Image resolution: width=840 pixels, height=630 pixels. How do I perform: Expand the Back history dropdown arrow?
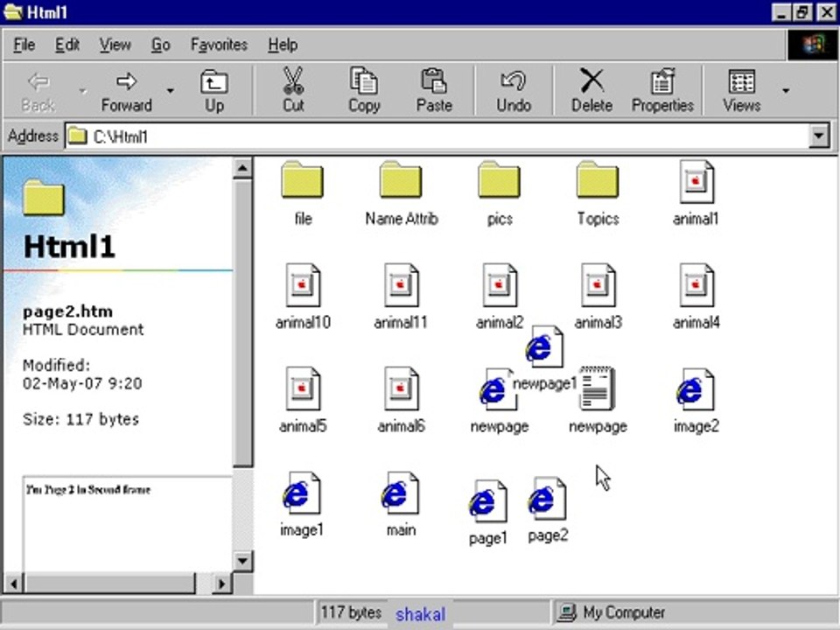click(82, 90)
